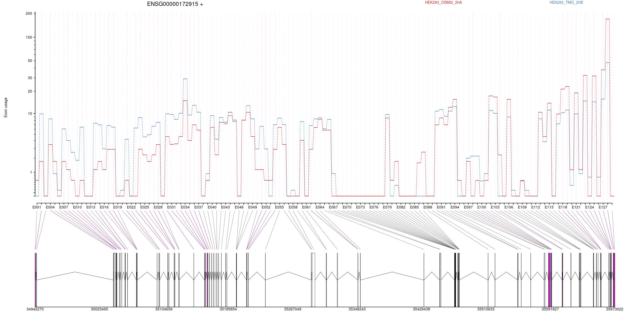This screenshot has height=322, width=644.
Task: Click exon label E034
Action: (x=185, y=207)
